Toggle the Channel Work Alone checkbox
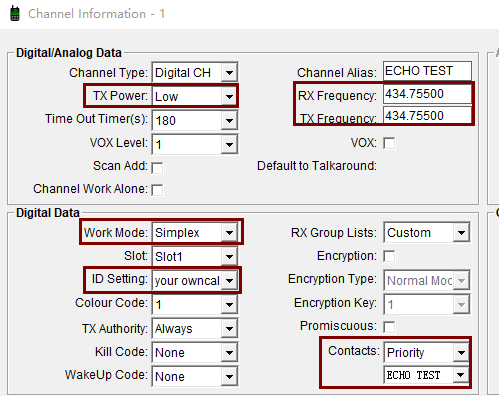Image resolution: width=499 pixels, height=396 pixels. coord(157,190)
